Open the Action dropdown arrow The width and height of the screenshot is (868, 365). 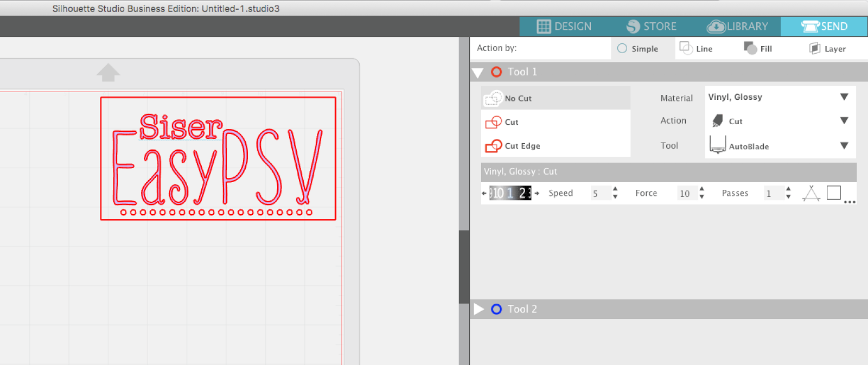(844, 120)
